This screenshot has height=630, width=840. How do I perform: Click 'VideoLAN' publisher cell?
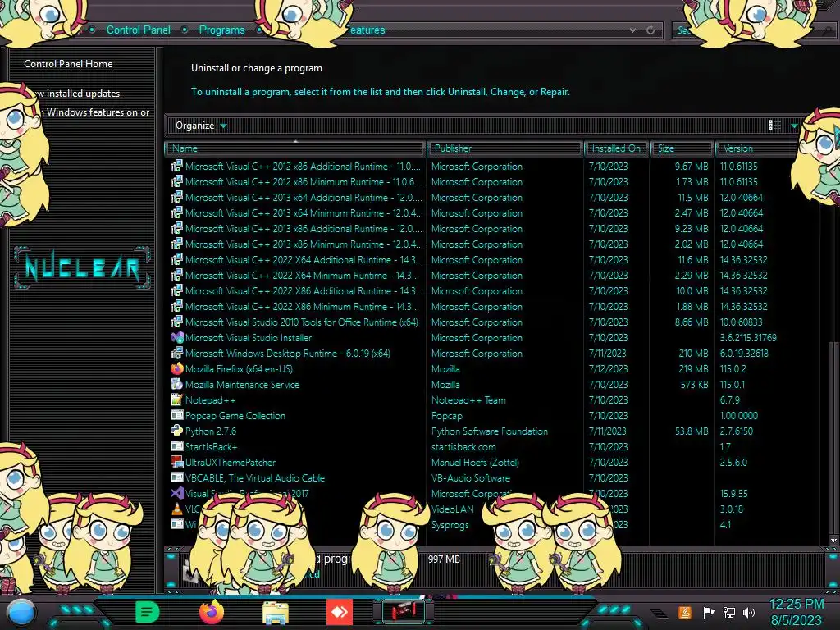click(452, 509)
